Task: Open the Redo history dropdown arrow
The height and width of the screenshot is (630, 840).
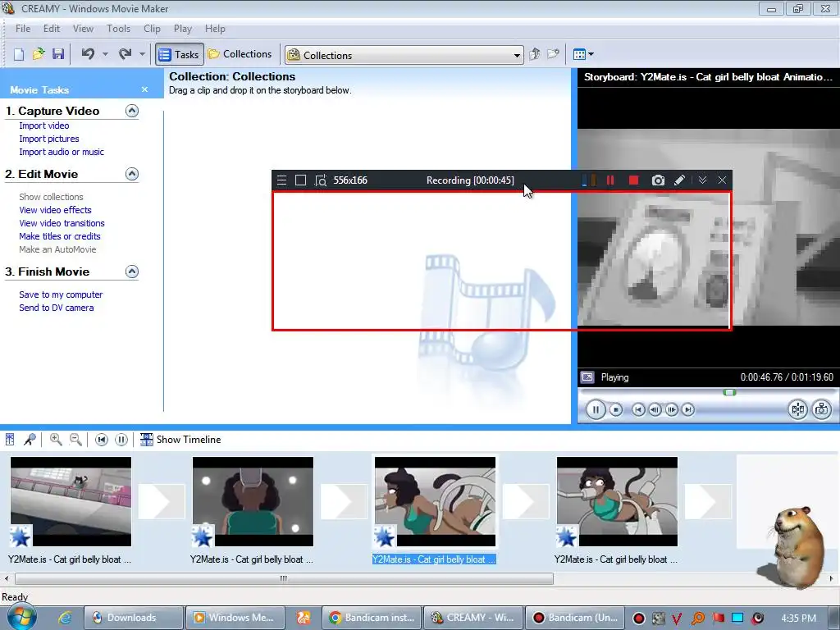Action: point(142,54)
